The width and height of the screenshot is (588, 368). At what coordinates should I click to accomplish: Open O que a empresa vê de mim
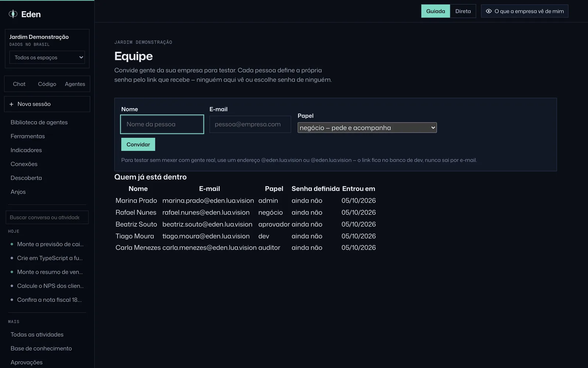(x=525, y=11)
